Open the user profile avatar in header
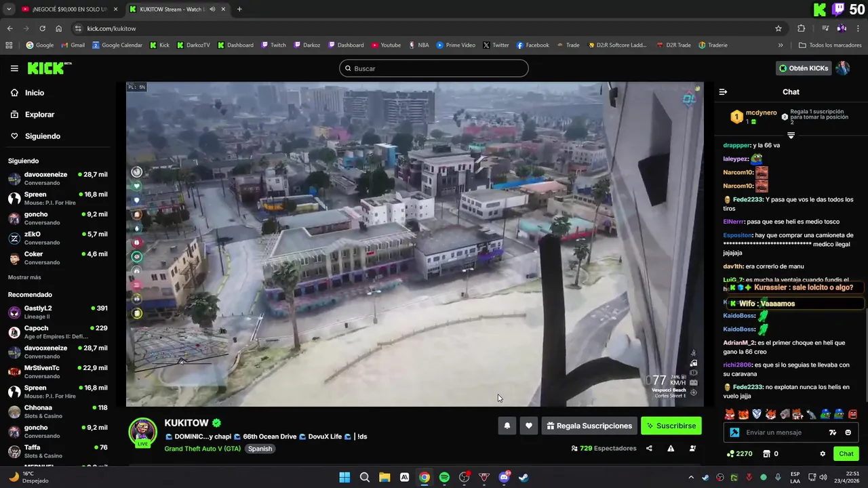 point(843,68)
